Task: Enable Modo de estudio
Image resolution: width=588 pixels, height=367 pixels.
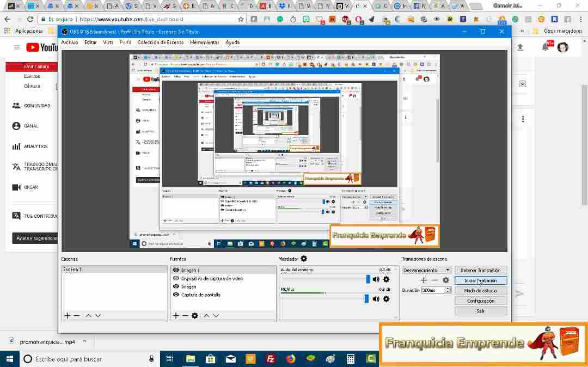Action: pyautogui.click(x=481, y=291)
